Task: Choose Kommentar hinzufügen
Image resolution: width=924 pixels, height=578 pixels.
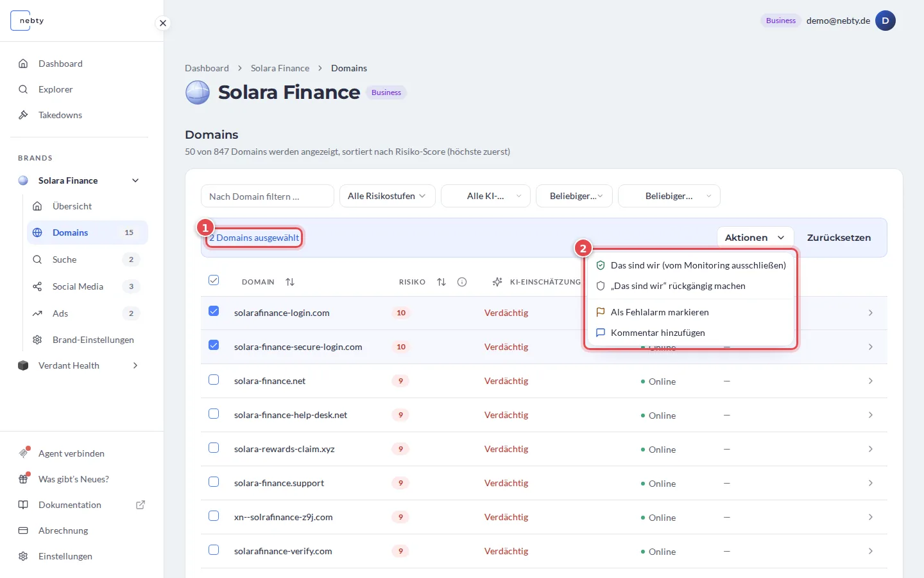Action: 691,333
